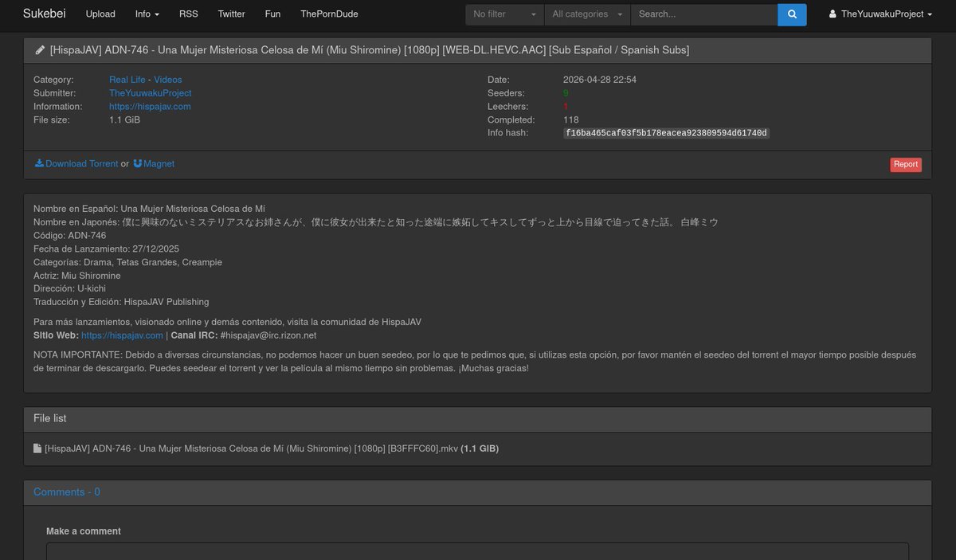The height and width of the screenshot is (560, 956).
Task: Open the No filter dropdown
Action: (x=505, y=14)
